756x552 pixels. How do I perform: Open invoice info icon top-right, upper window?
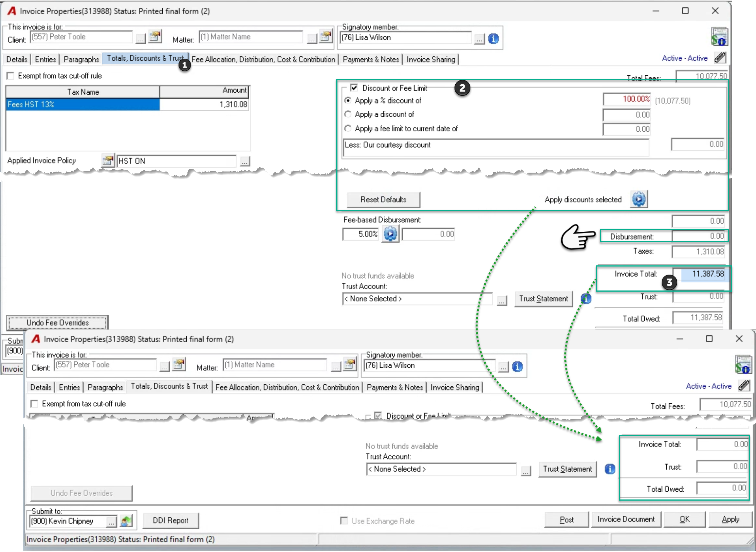719,37
